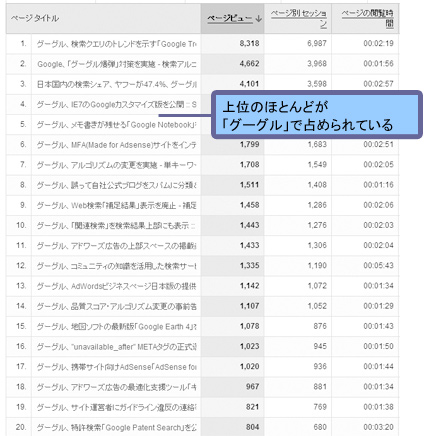This screenshot has height=436, width=428.
Task: Open row 2 title starting with Google、「グーグル爆弾」
Action: point(117,64)
